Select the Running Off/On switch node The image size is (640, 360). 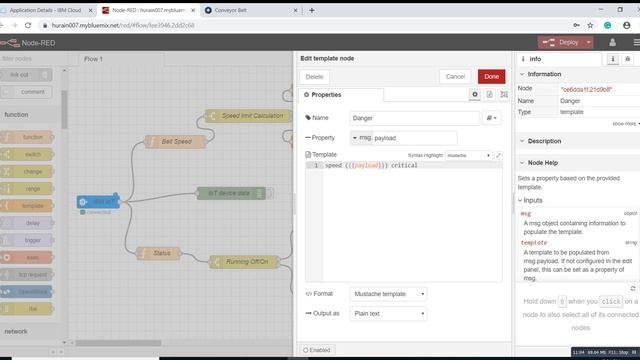[x=244, y=262]
